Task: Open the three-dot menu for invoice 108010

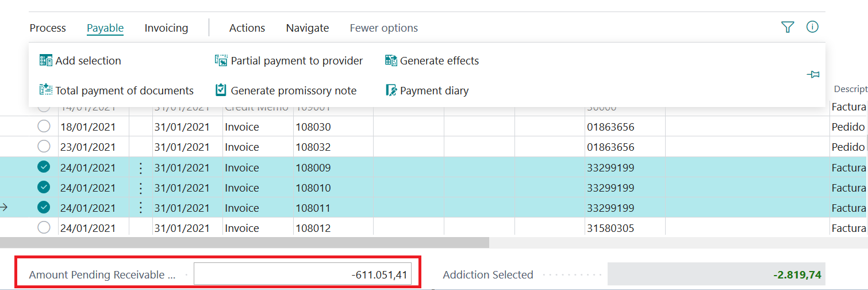Action: coord(141,188)
